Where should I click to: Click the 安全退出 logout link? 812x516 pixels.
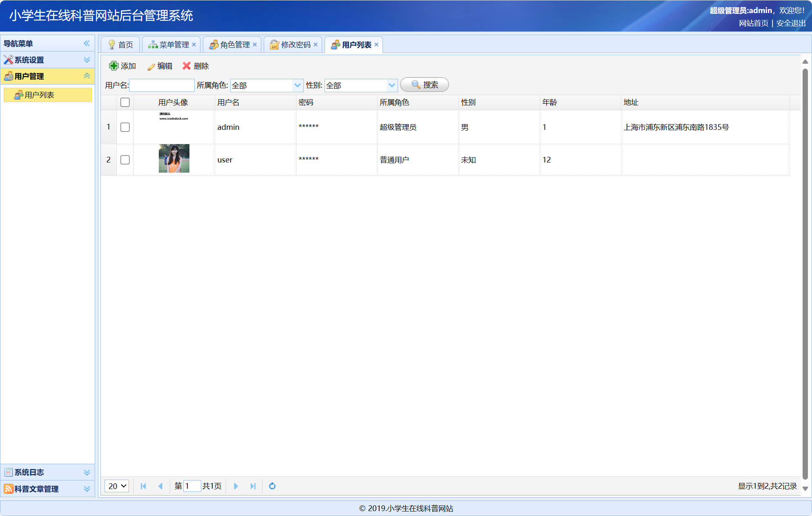tap(790, 24)
